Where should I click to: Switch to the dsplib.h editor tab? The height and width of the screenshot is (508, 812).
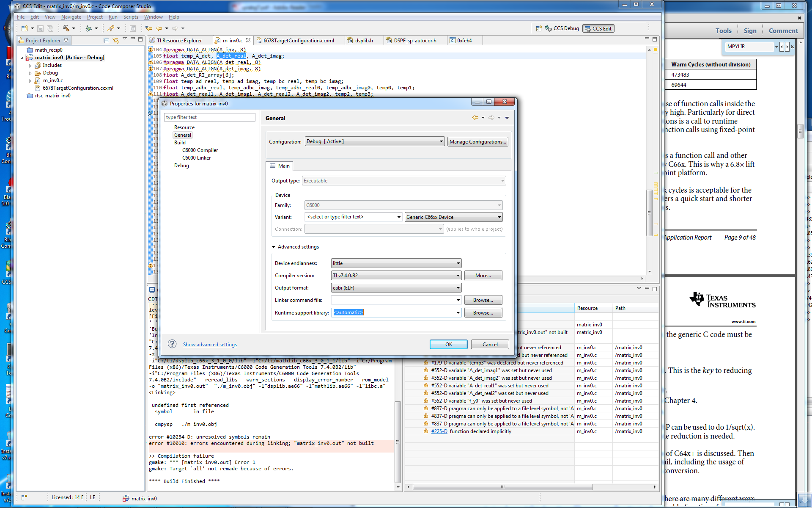(364, 41)
